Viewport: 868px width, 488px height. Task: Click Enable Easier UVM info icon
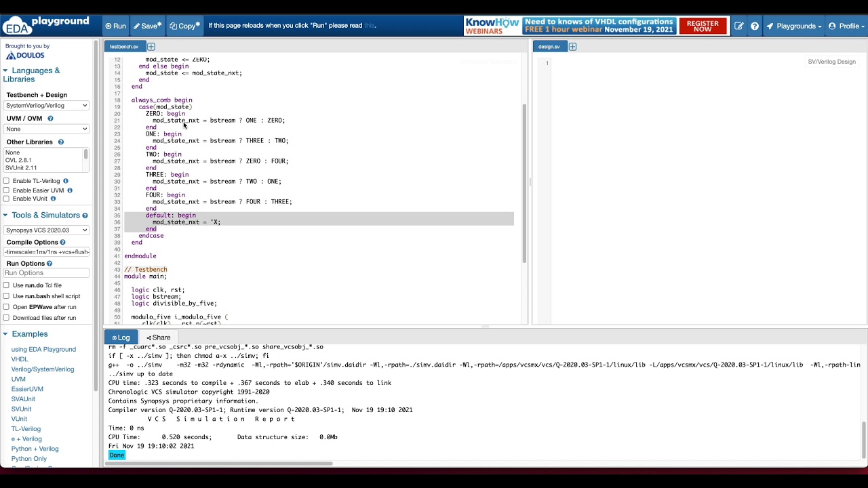click(69, 190)
